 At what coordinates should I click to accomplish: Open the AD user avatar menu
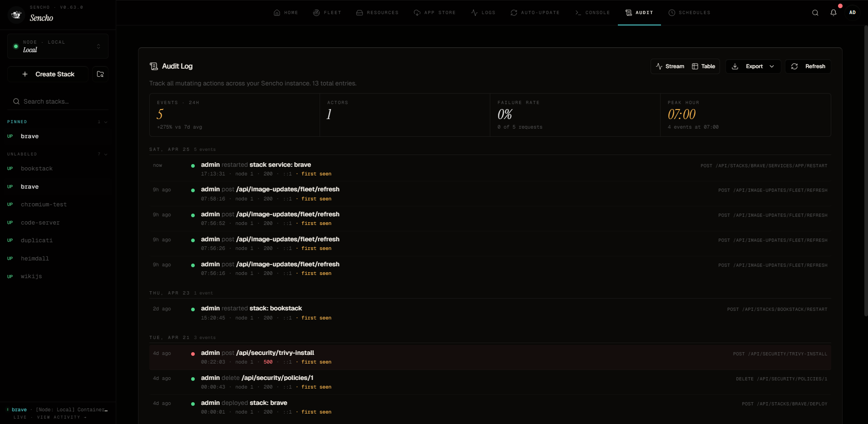(853, 13)
